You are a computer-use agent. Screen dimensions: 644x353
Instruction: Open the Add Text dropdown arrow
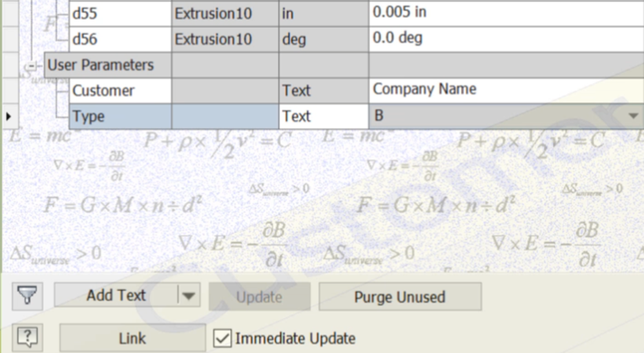click(189, 295)
